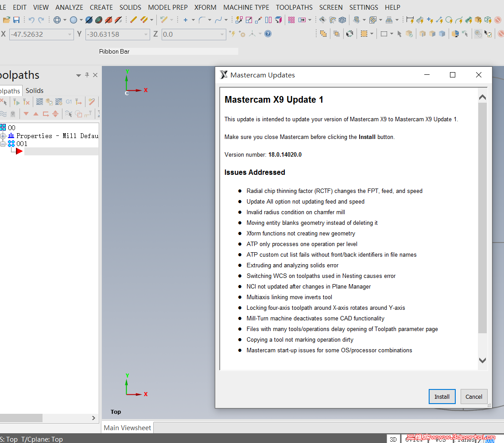The height and width of the screenshot is (443, 504).
Task: Click the version number 18.0.14020.0 text
Action: click(x=285, y=154)
